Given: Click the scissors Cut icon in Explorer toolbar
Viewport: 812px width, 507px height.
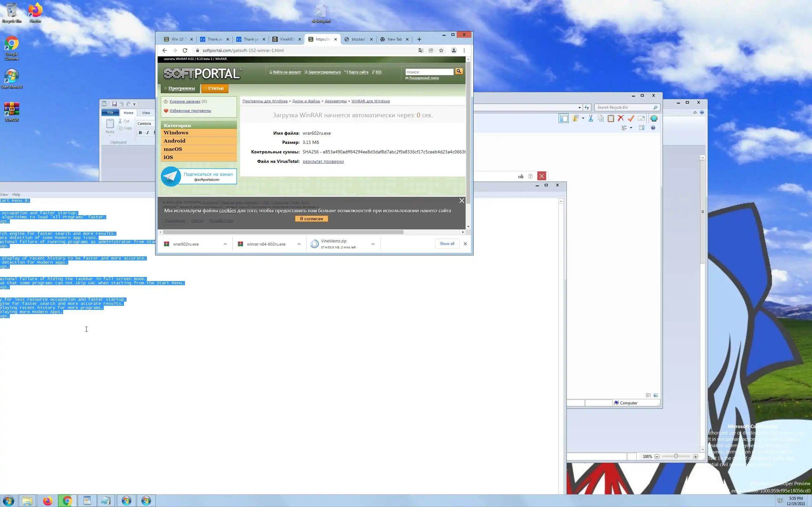Looking at the screenshot, I should coord(591,119).
